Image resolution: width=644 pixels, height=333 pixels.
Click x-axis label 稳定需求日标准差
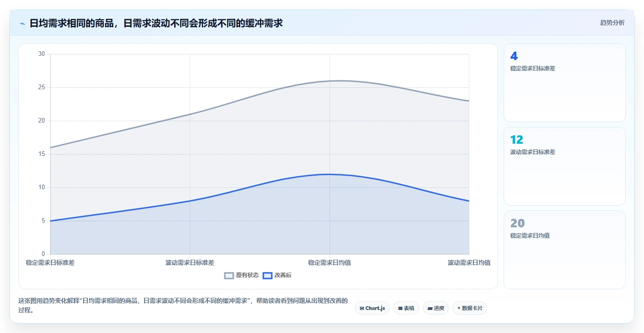[x=50, y=263]
